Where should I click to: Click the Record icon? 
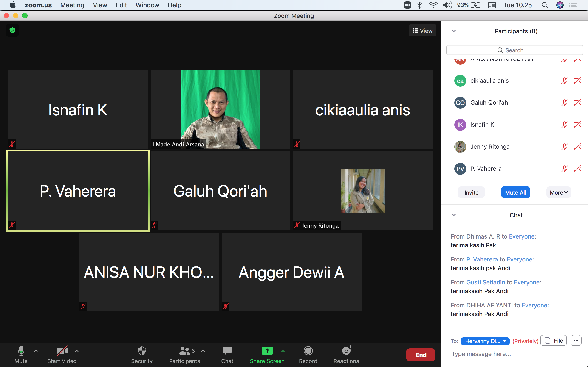coord(308,351)
